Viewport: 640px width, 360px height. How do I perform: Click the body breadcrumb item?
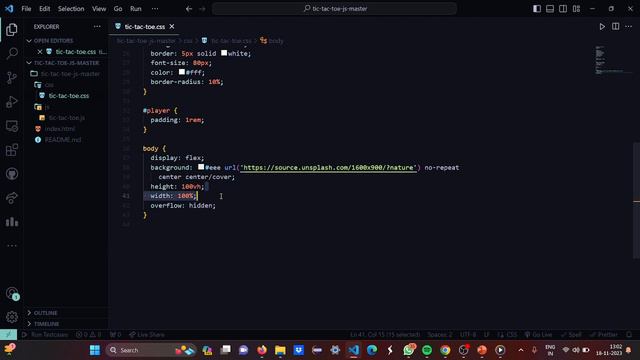(272, 41)
